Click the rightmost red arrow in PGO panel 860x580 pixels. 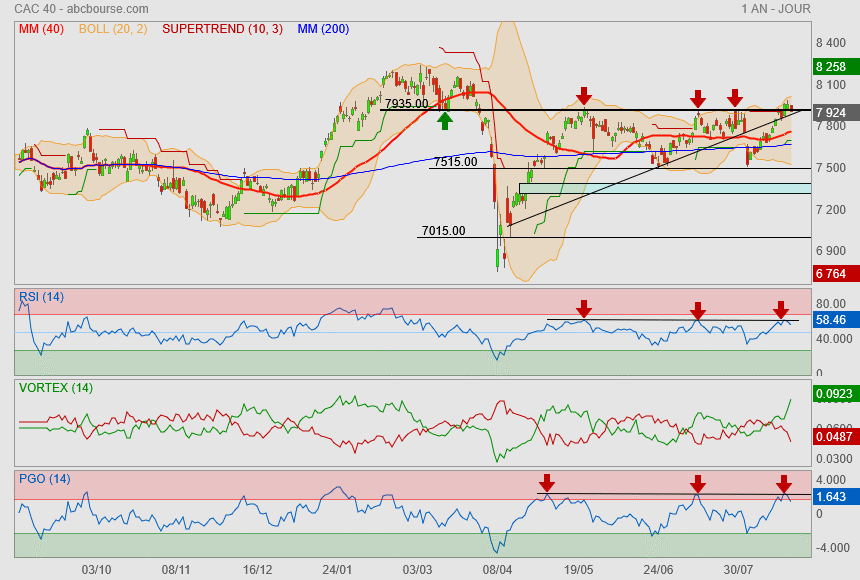pyautogui.click(x=784, y=484)
